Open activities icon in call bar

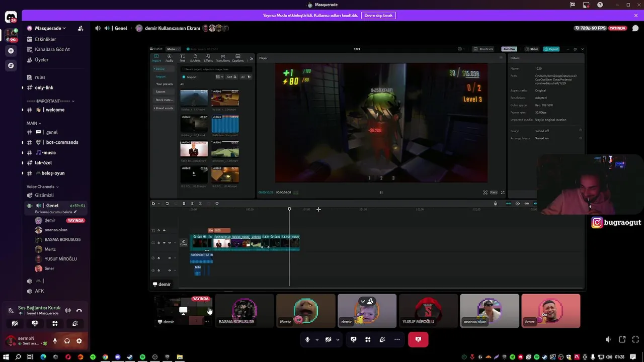pos(368,339)
